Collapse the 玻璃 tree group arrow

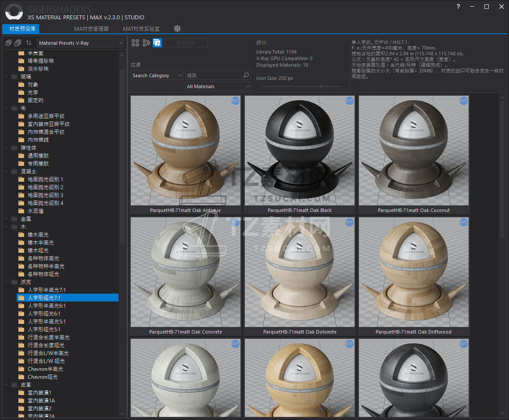[x=6, y=77]
